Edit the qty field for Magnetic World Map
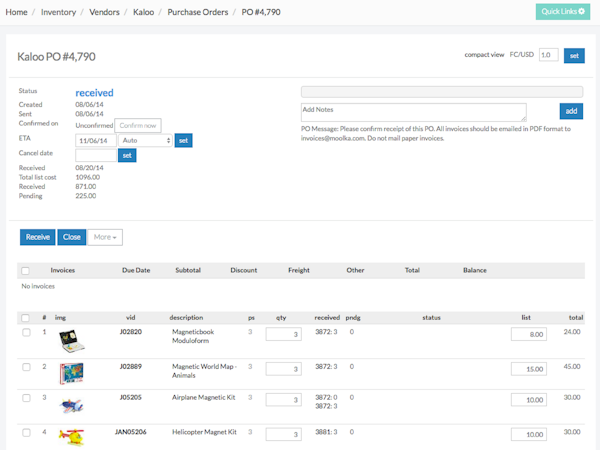 [284, 369]
